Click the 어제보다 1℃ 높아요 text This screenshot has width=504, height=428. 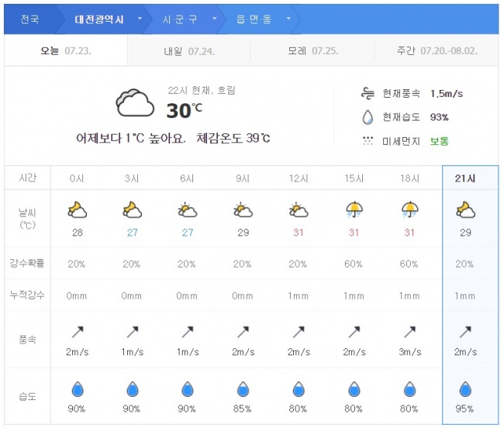coord(131,138)
